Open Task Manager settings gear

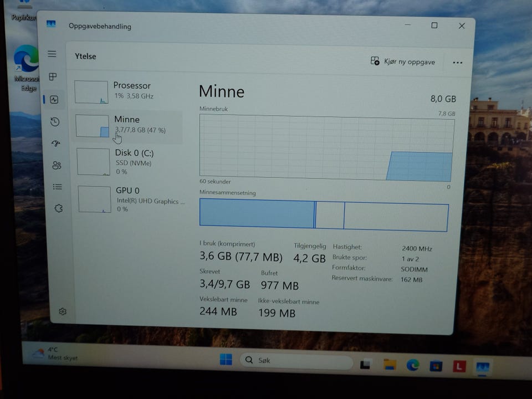tap(63, 311)
